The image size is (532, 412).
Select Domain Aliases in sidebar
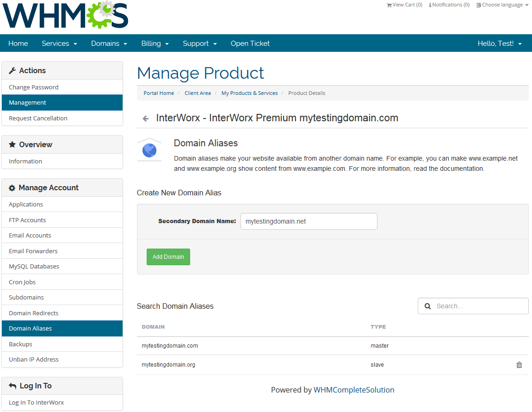pyautogui.click(x=62, y=329)
